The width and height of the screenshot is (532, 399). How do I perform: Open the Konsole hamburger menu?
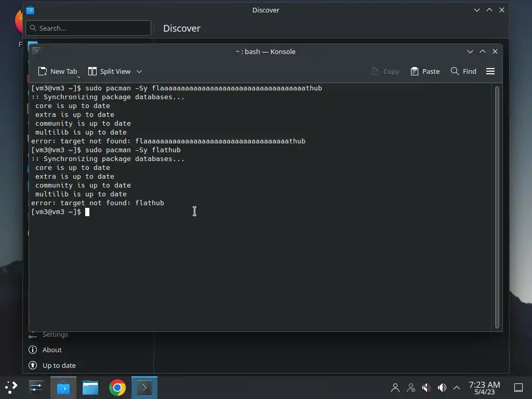coord(490,71)
